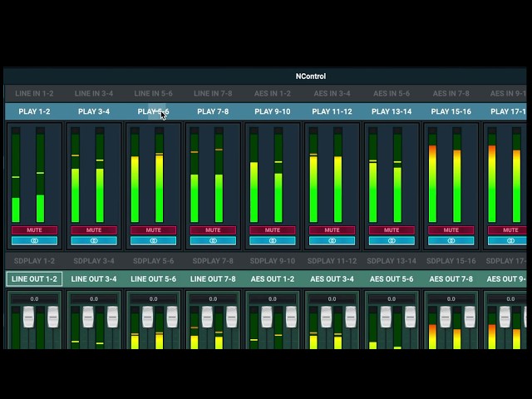Click gain value field of LINE OUT 1-2

tap(34, 299)
